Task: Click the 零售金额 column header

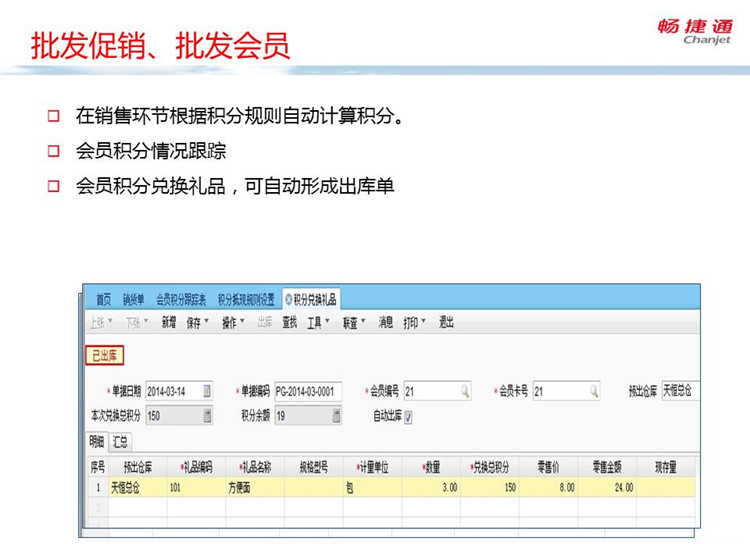Action: click(x=607, y=467)
